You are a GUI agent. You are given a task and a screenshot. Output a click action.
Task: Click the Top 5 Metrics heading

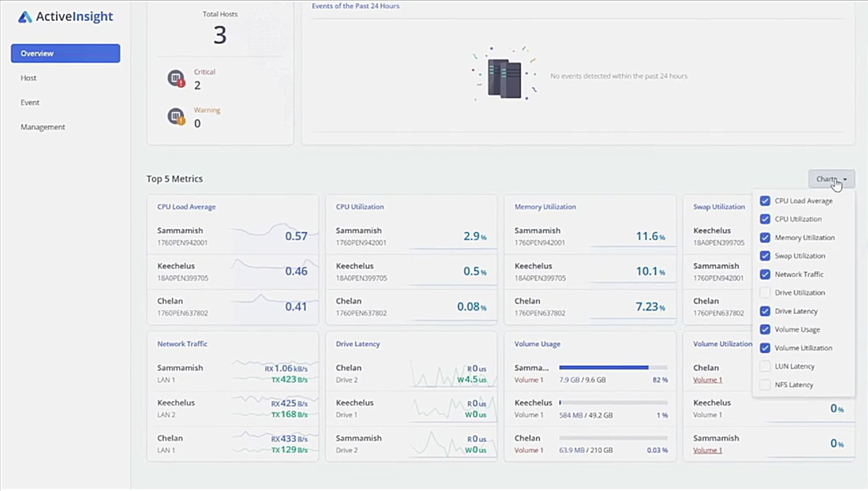pyautogui.click(x=174, y=179)
